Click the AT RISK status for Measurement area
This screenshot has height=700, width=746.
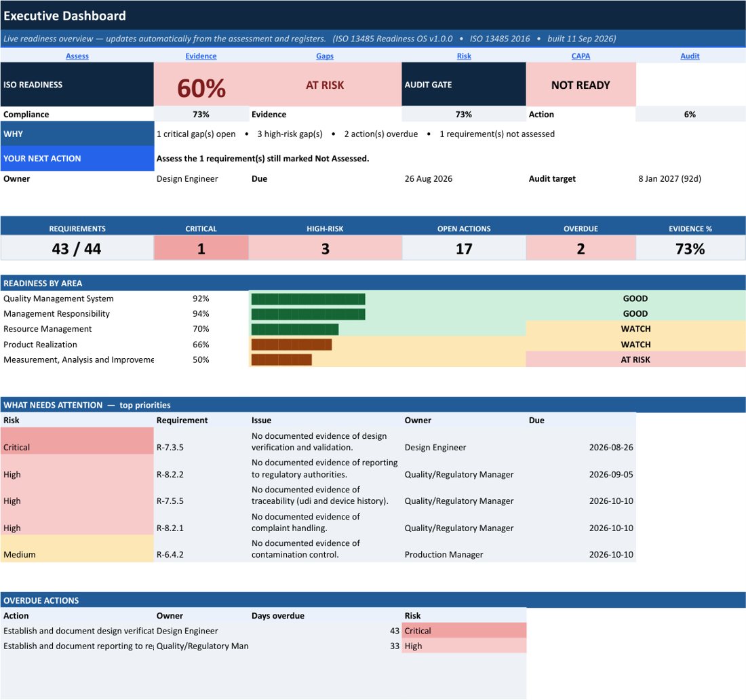point(635,359)
